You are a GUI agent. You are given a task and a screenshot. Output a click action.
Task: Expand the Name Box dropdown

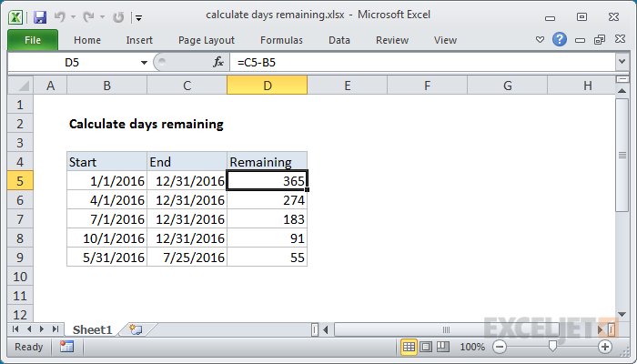(144, 62)
